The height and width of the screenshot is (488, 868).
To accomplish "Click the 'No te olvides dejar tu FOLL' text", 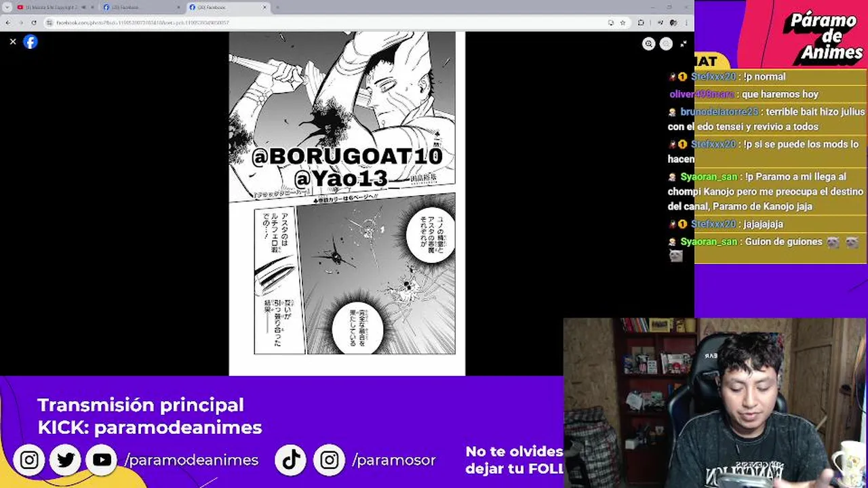I will pos(514,460).
